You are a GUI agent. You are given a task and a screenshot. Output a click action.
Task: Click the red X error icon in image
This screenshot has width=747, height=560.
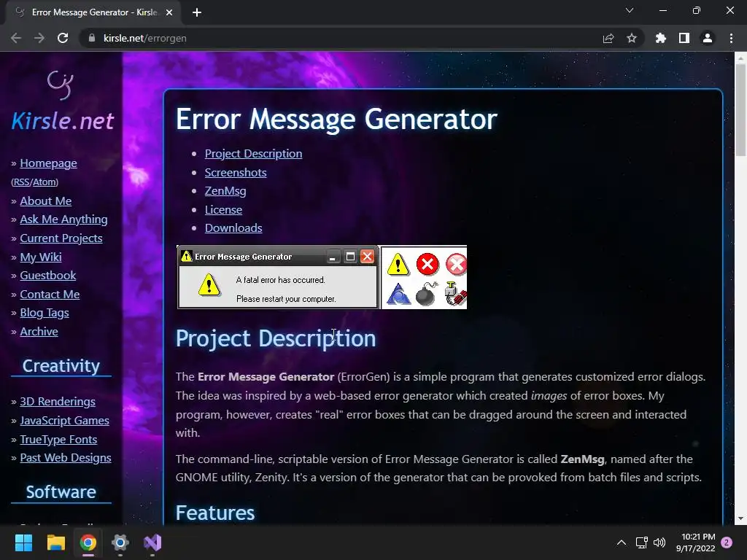click(x=427, y=264)
